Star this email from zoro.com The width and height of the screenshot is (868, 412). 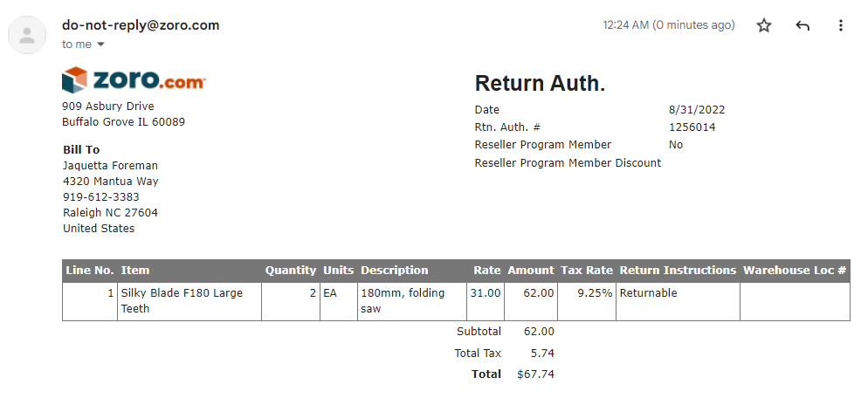(x=764, y=25)
